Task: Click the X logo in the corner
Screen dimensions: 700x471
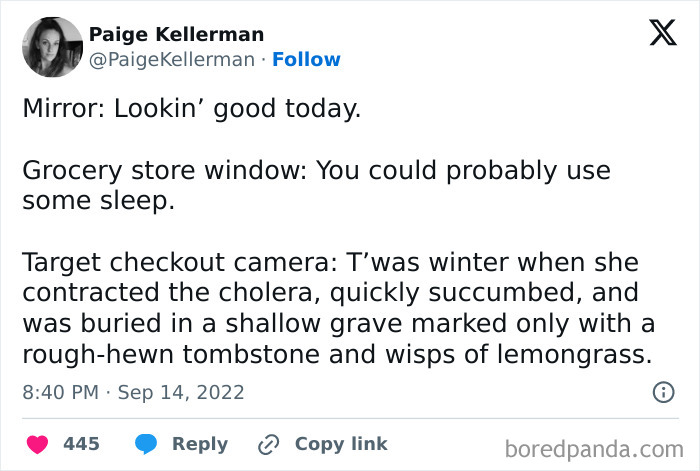Action: 663,33
